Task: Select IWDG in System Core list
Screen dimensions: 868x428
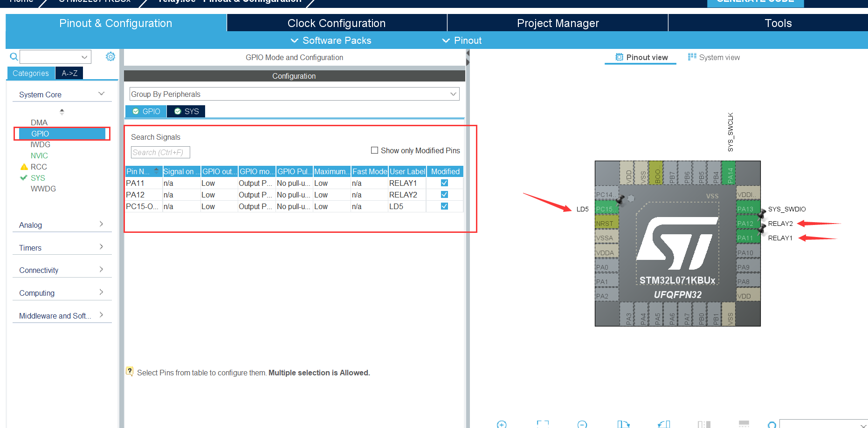Action: pyautogui.click(x=41, y=144)
